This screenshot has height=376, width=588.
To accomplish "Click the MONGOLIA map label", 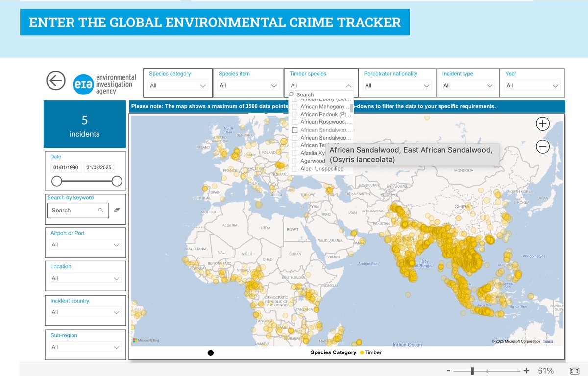I will [464, 170].
